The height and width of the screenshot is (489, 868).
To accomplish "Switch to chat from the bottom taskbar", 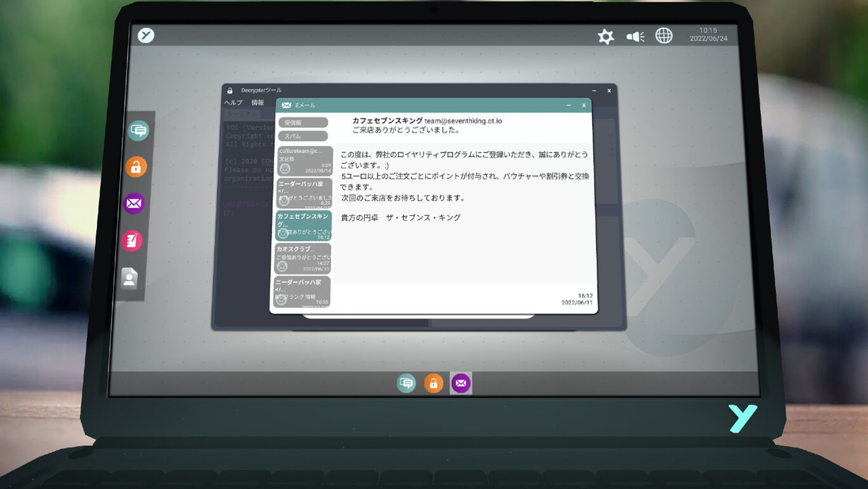I will [406, 383].
